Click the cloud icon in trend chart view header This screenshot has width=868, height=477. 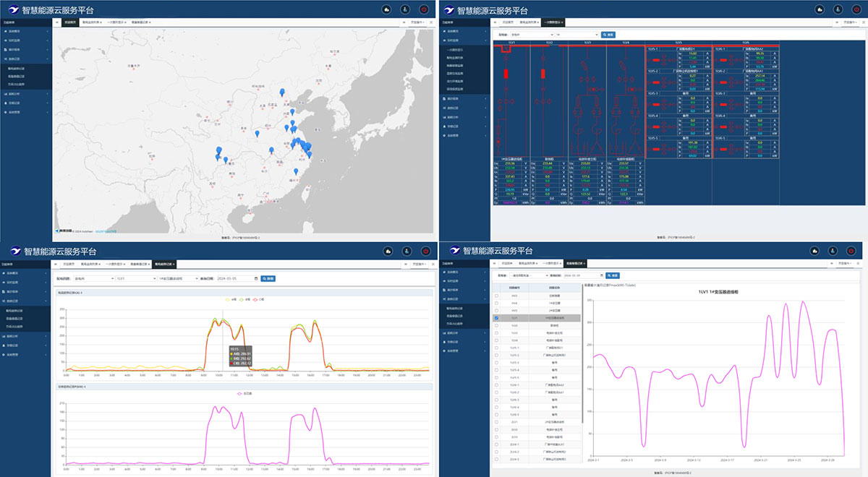pos(388,251)
